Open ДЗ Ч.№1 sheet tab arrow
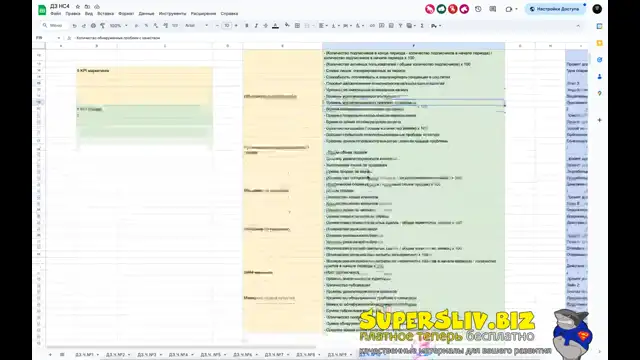The image size is (640, 360). [98, 355]
